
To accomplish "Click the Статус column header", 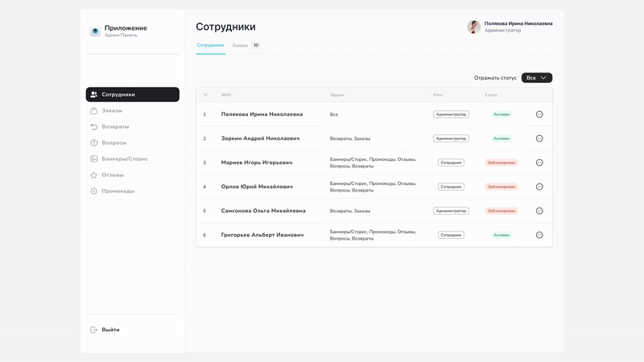I will [491, 95].
